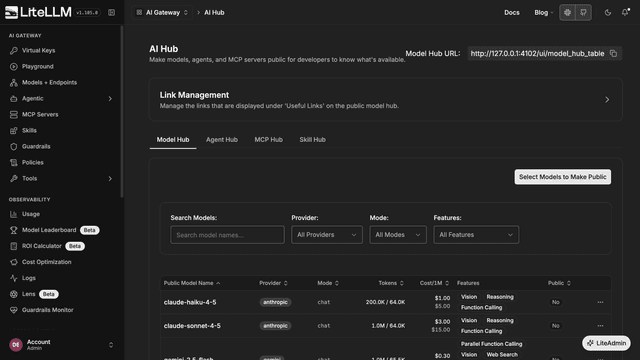Screen dimensions: 640x360
Task: Click the sidebar scrollbar
Action: tap(122, 111)
